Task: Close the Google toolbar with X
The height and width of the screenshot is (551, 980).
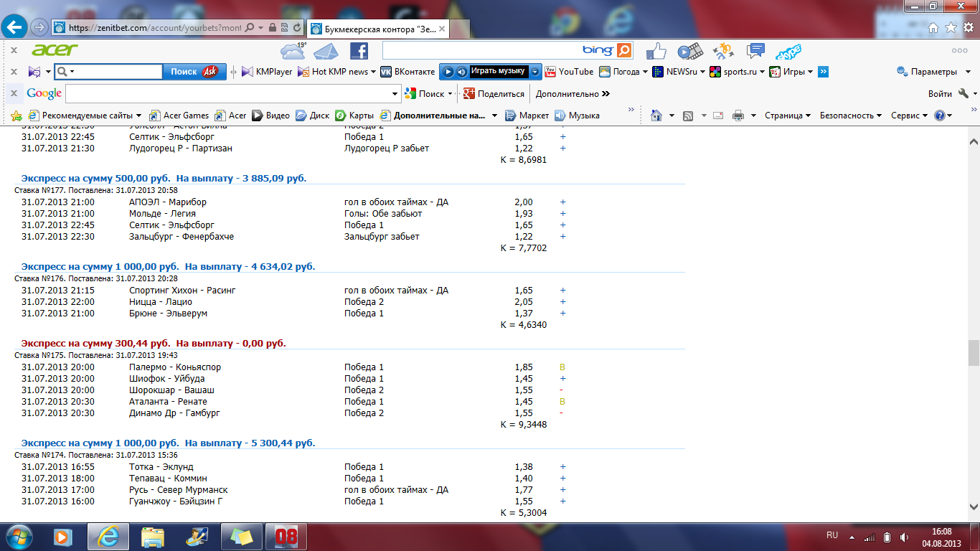Action: coord(14,93)
